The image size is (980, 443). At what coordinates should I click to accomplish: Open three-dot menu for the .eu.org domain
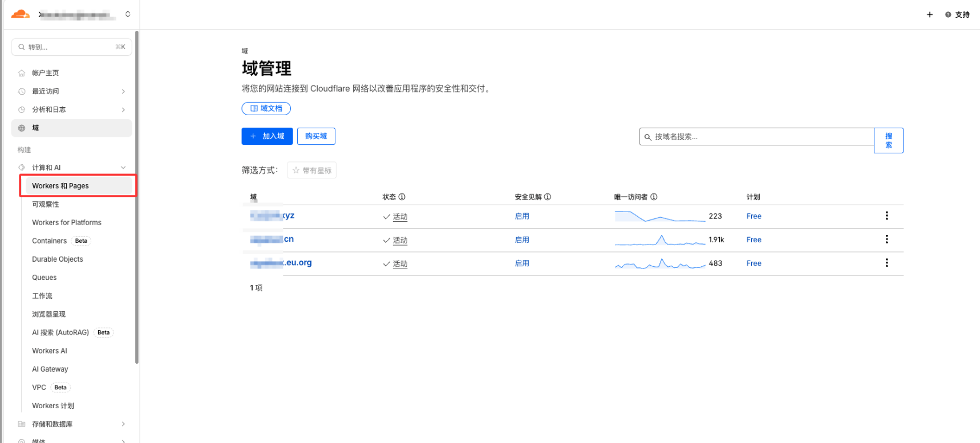(886, 263)
